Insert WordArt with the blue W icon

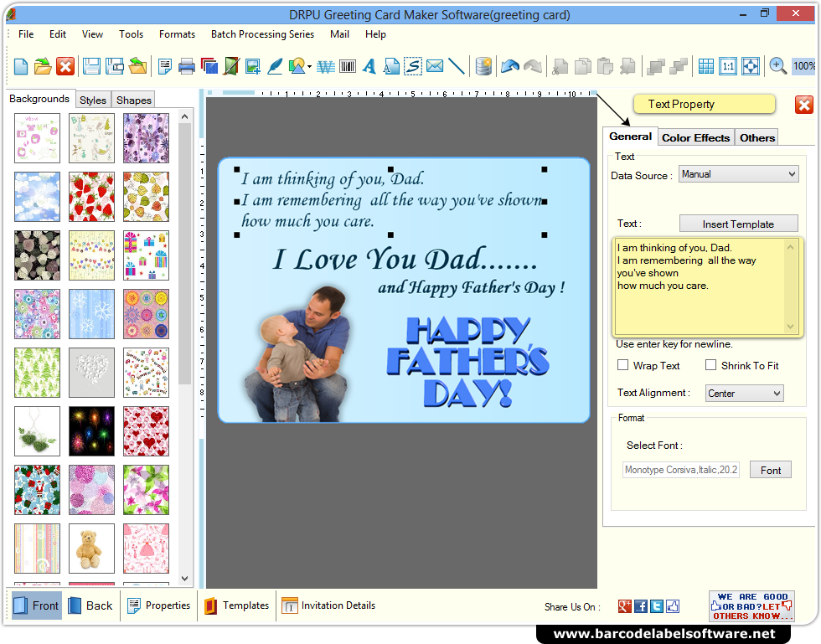[x=325, y=66]
